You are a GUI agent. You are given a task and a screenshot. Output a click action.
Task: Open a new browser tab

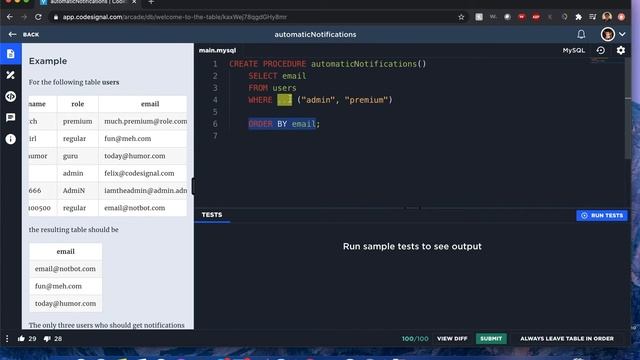point(151,2)
